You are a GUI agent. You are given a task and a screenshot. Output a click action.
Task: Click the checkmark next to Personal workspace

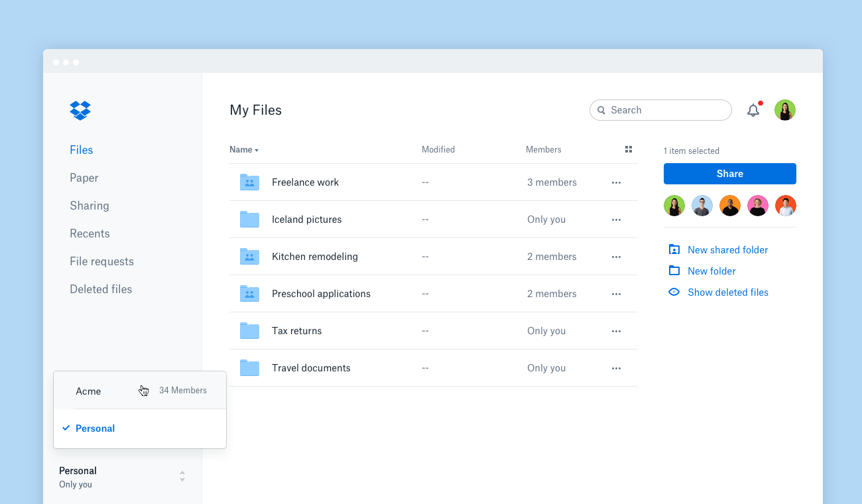(x=66, y=428)
